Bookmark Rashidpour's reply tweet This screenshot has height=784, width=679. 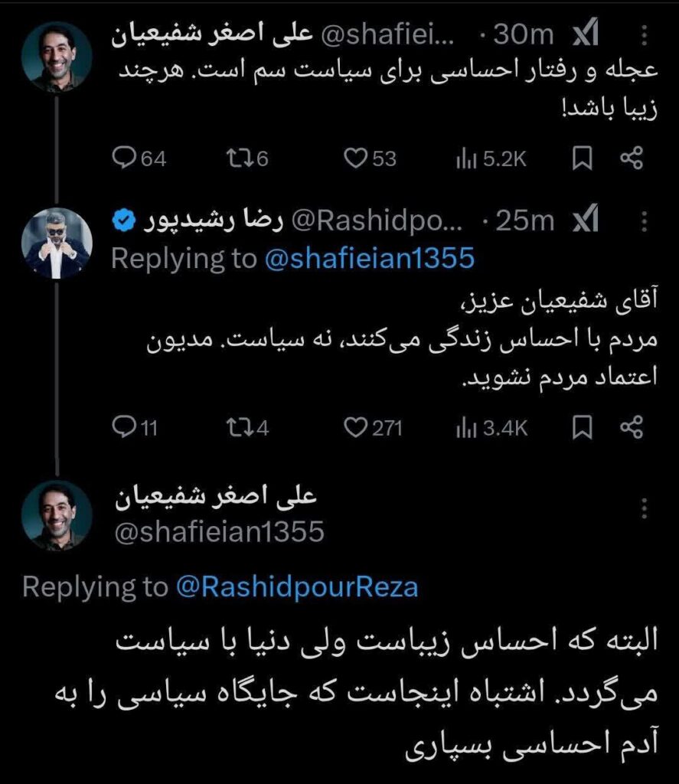click(583, 428)
